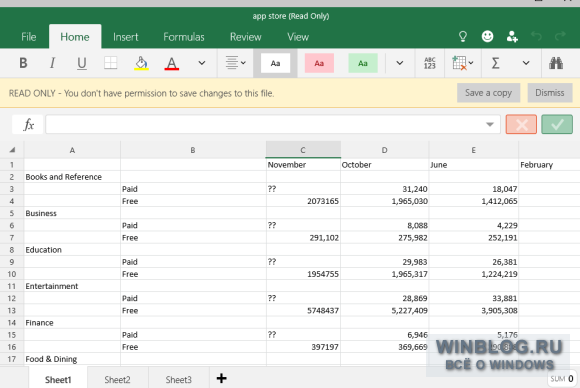The width and height of the screenshot is (580, 388).
Task: Select the Business category cell
Action: coord(72,213)
